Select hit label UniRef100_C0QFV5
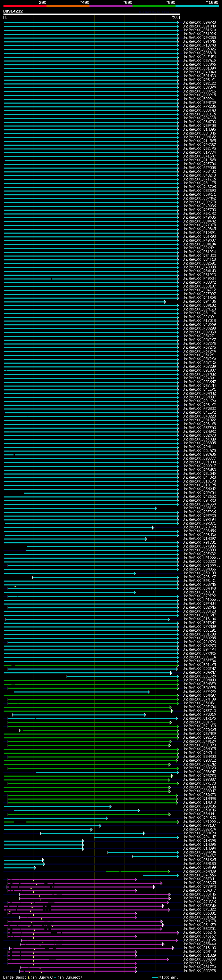The image size is (222, 980). tap(199, 940)
